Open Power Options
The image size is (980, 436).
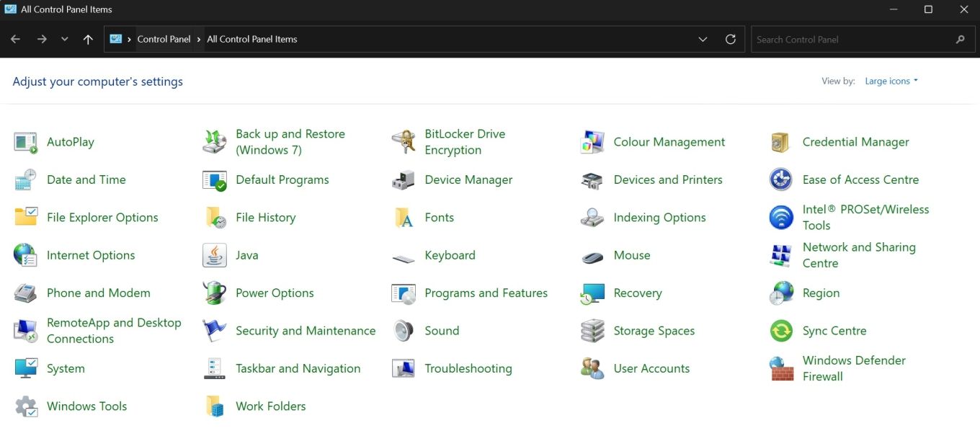point(275,293)
